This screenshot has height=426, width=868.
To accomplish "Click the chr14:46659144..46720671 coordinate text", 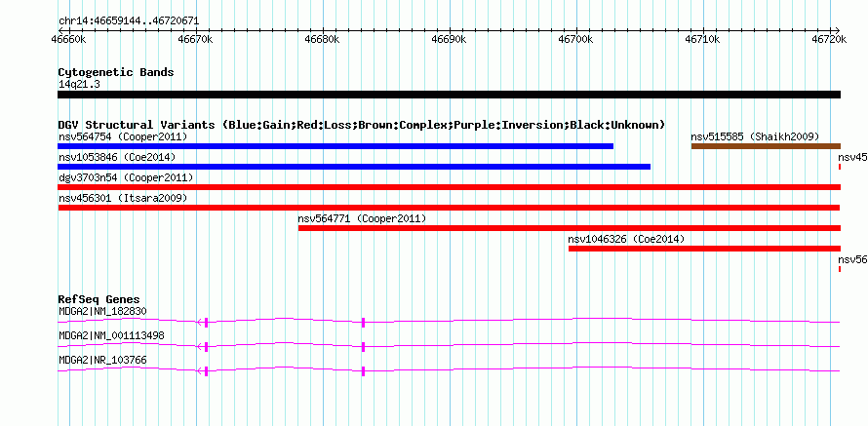I will click(x=129, y=21).
